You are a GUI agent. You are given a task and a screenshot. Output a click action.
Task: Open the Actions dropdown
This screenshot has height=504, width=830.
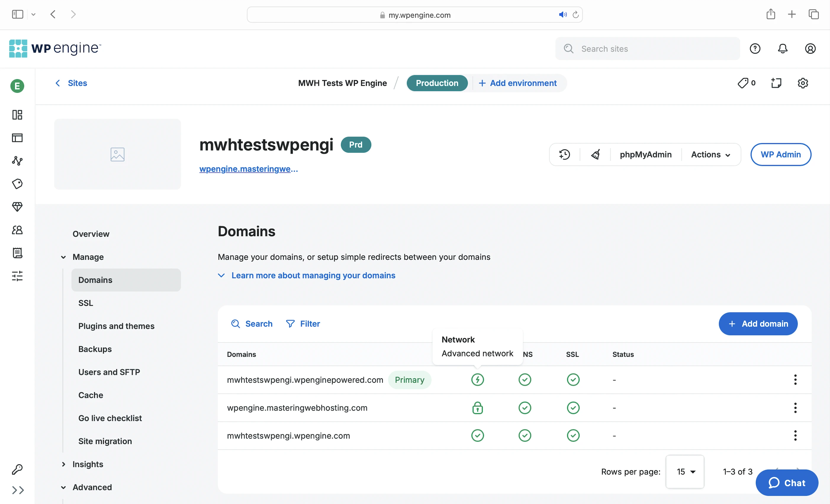click(x=710, y=154)
